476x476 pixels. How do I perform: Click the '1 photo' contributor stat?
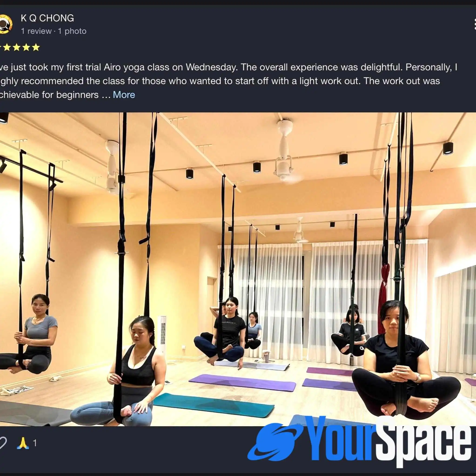click(x=72, y=31)
